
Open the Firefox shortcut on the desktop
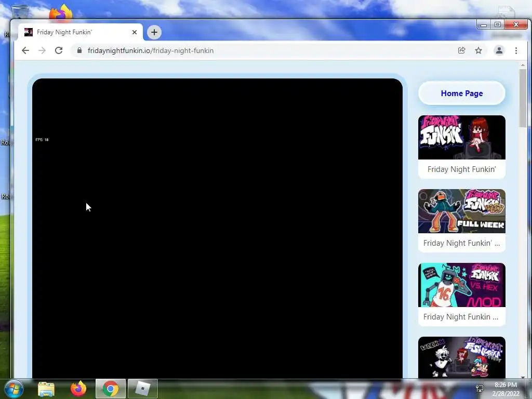pyautogui.click(x=61, y=12)
